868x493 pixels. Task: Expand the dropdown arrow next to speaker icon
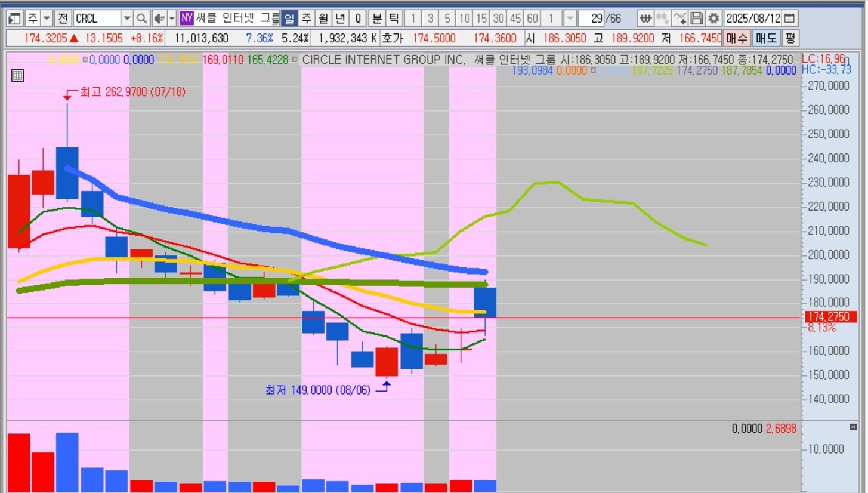[x=172, y=19]
